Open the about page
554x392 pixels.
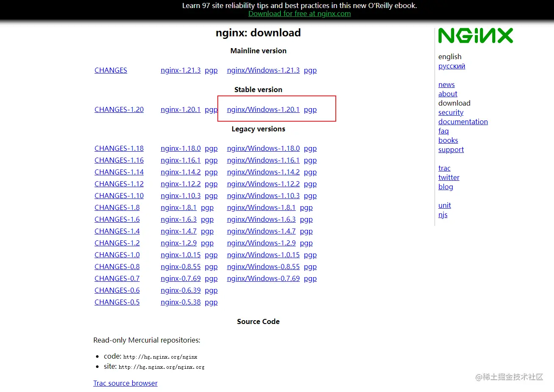pyautogui.click(x=447, y=94)
